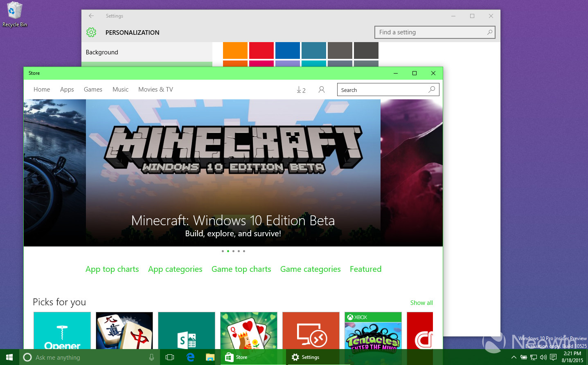Show next carousel banner on right
Viewport: 588px width, 365px height.
tap(412, 173)
